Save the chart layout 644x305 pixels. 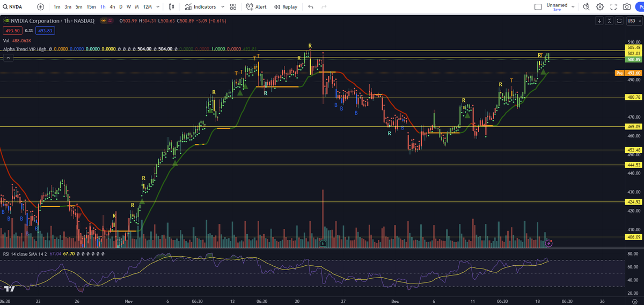557,10
